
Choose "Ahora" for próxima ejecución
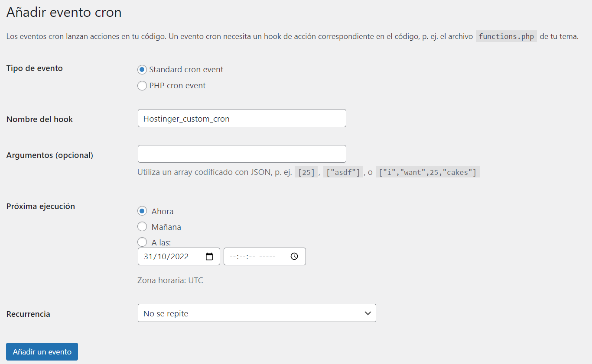pyautogui.click(x=142, y=211)
